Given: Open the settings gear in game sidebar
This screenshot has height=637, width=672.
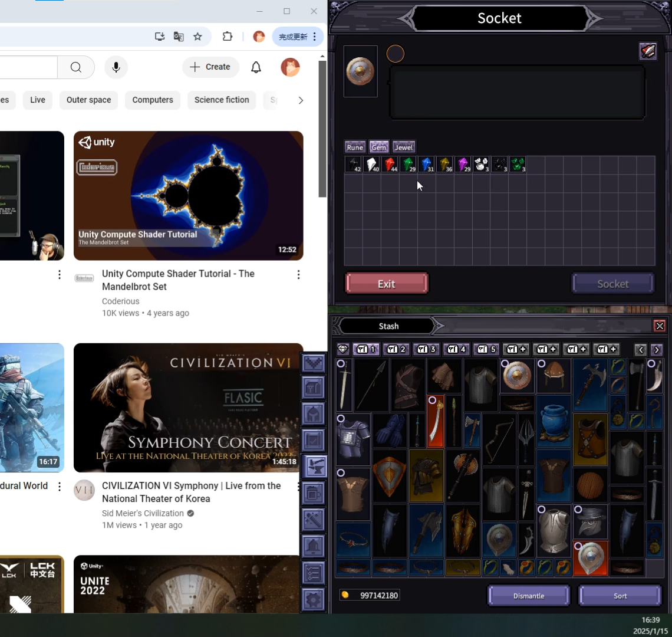Looking at the screenshot, I should 314,600.
